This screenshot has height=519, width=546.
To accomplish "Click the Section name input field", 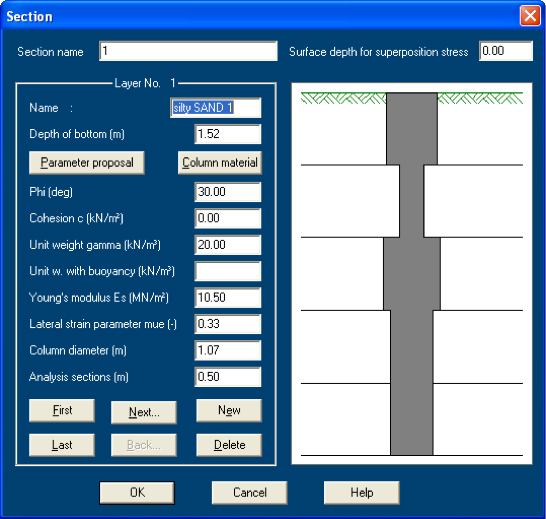I will (188, 51).
